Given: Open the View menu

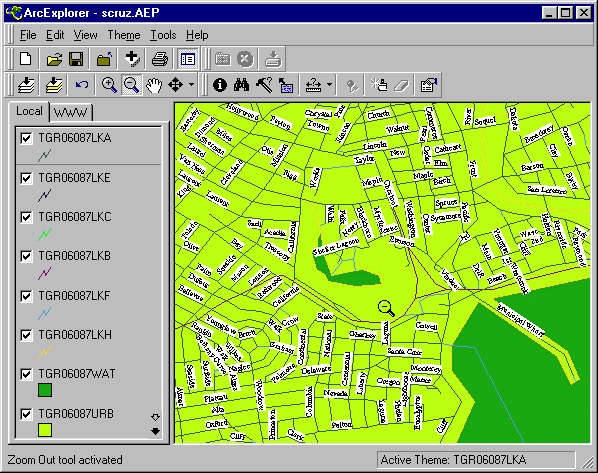Looking at the screenshot, I should (x=85, y=35).
